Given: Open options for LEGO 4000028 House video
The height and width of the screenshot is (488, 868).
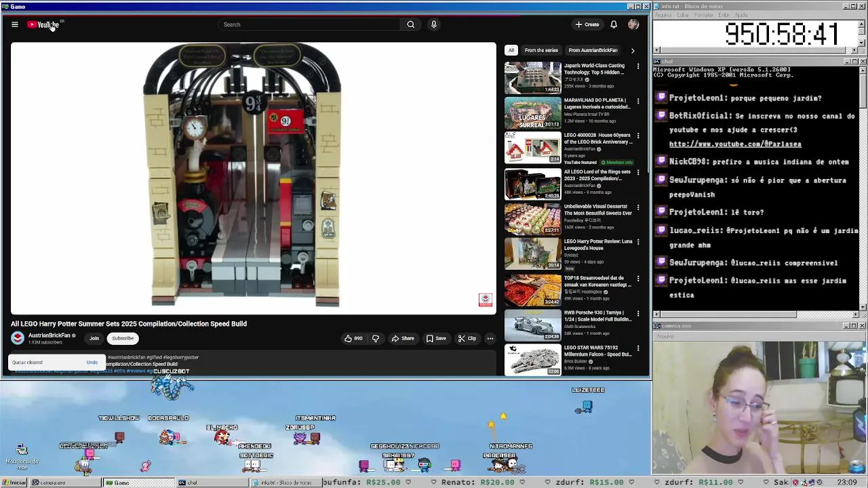Looking at the screenshot, I should coord(638,136).
